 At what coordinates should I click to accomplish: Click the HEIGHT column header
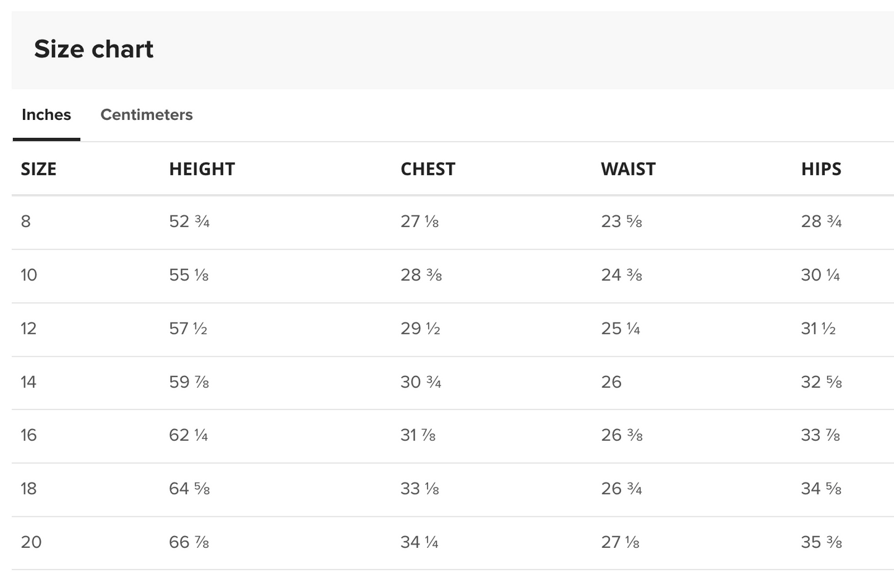[x=202, y=169]
